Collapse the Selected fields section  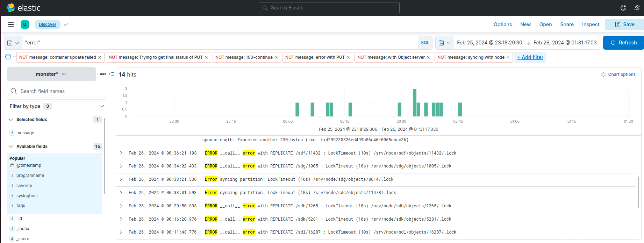point(11,120)
